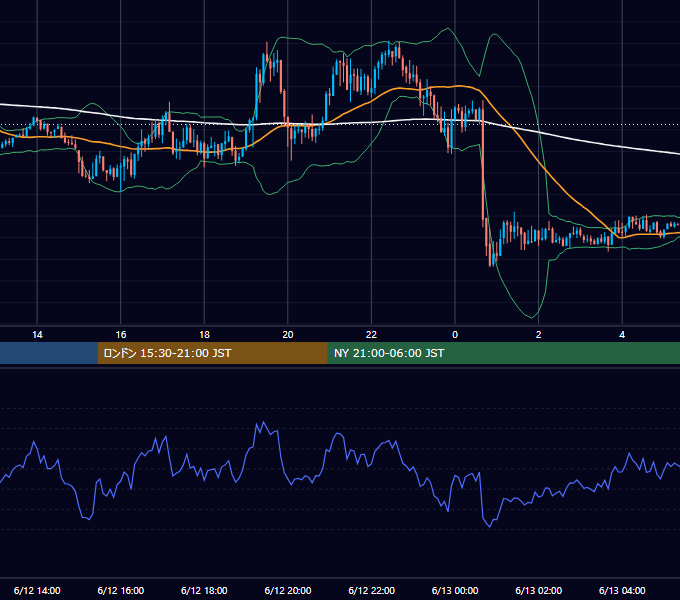680x600 pixels.
Task: Click the 6/12 20:00 date label
Action: pos(288,590)
